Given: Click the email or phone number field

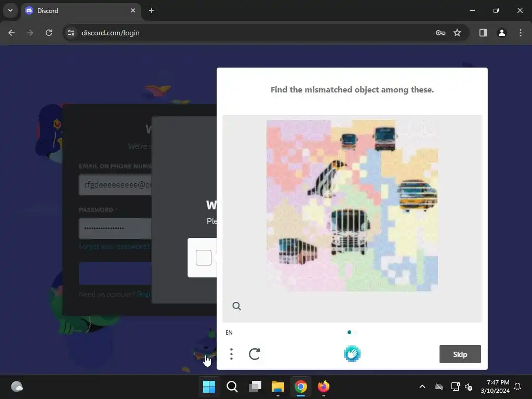Looking at the screenshot, I should coord(115,185).
